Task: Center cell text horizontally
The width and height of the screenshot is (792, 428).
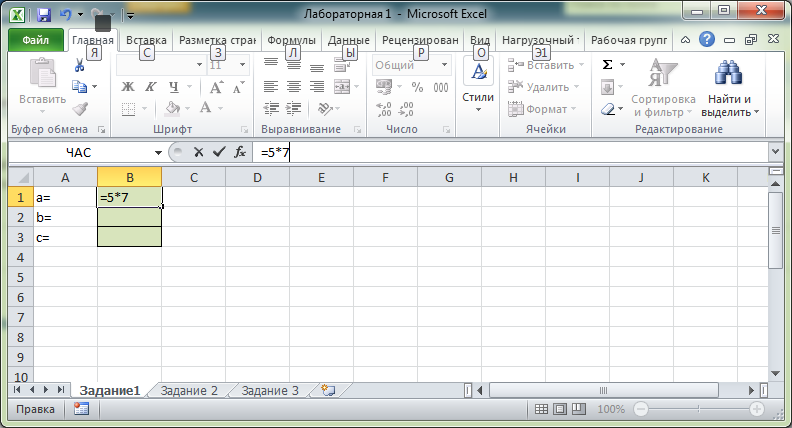Action: [x=294, y=86]
